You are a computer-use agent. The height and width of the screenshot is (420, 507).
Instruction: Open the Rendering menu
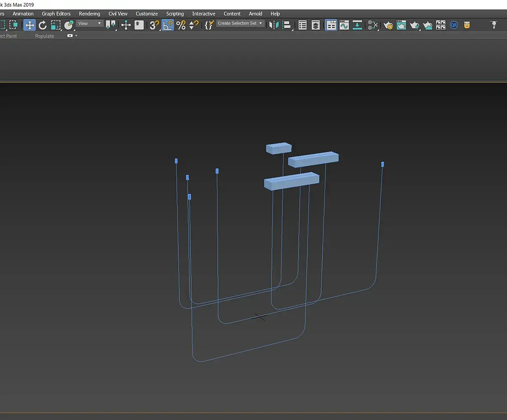[x=89, y=14]
